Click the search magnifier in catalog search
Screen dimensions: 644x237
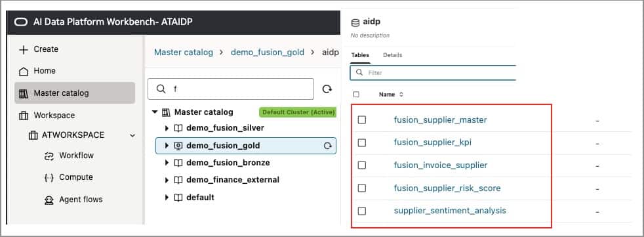[x=161, y=89]
